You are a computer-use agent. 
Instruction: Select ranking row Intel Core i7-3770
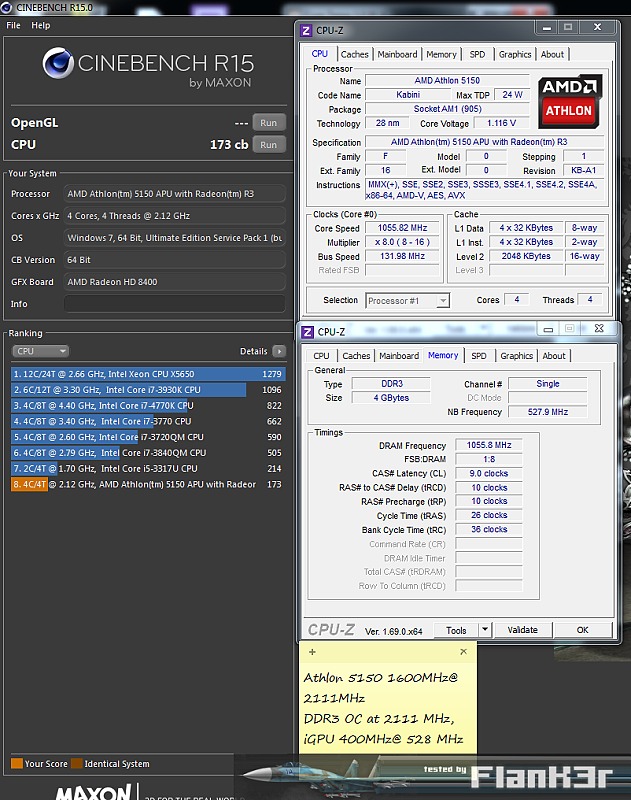point(147,421)
